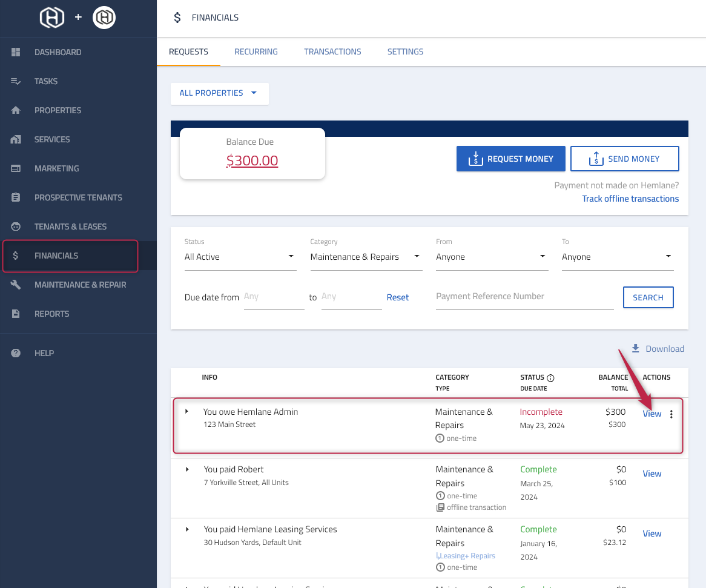Click the Help question mark icon

click(16, 353)
